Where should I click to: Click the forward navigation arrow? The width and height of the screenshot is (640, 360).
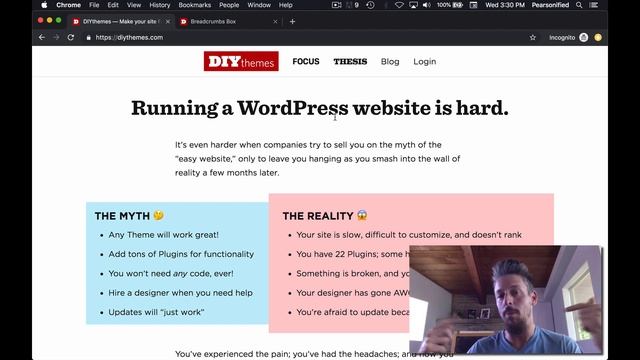56,37
